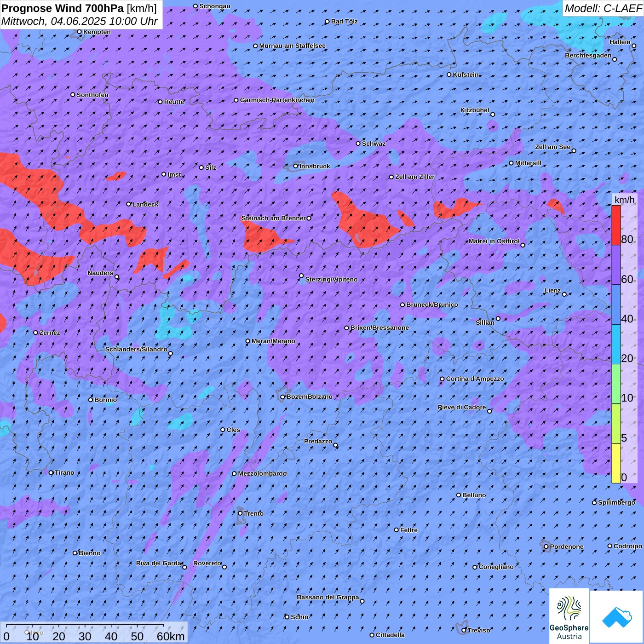Click the 'Mittersill' label
644x644 pixels.
[529, 163]
